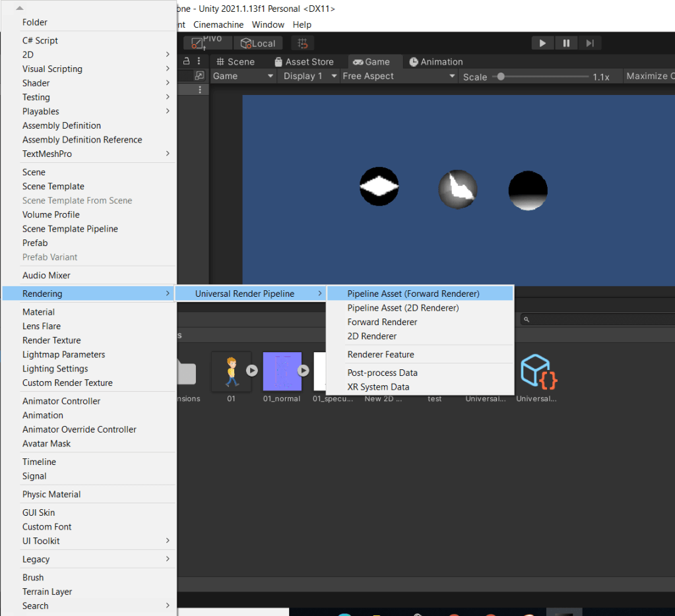This screenshot has height=616, width=675.
Task: Expand the 2D submenu
Action: click(90, 55)
